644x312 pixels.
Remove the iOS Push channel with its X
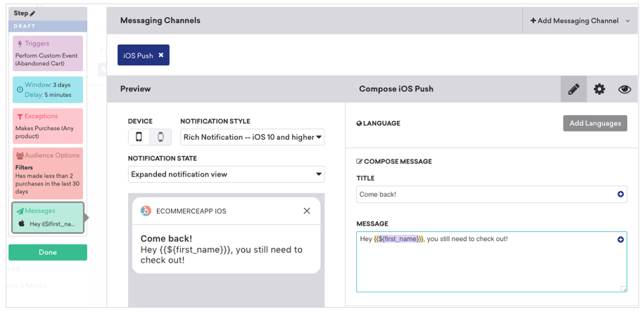(161, 55)
